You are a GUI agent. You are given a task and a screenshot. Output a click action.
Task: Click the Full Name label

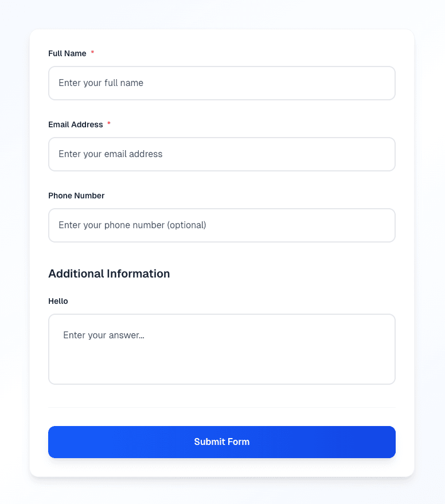(x=68, y=53)
